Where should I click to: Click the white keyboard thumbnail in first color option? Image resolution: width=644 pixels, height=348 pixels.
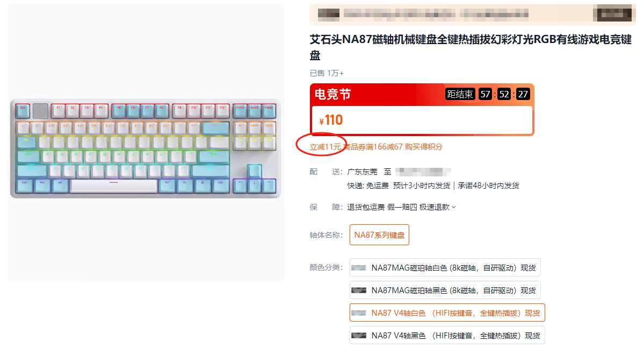coord(359,268)
